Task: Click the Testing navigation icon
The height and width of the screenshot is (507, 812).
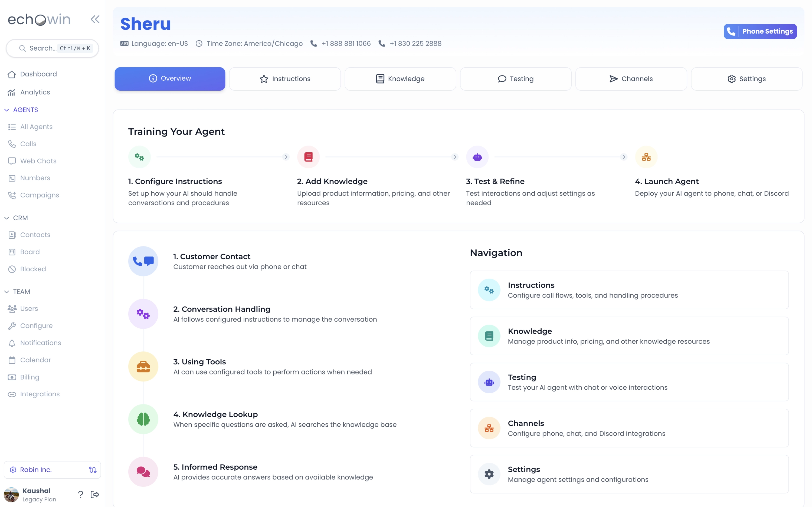Action: pyautogui.click(x=490, y=382)
